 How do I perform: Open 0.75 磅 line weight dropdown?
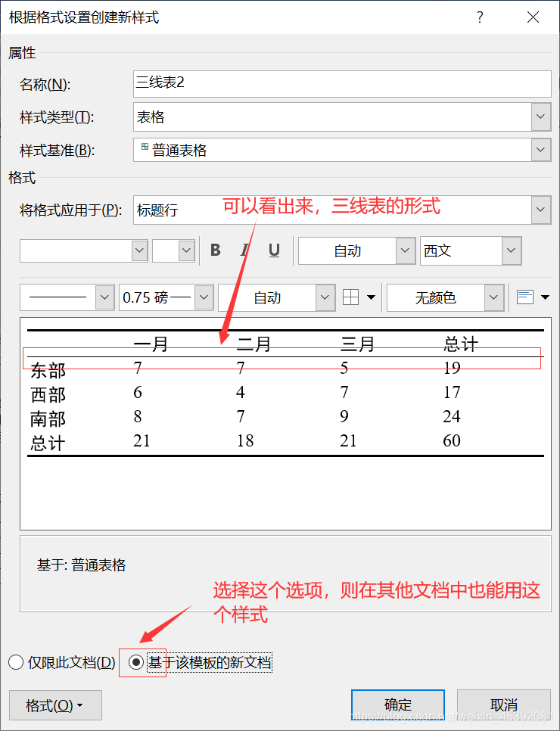coord(204,297)
